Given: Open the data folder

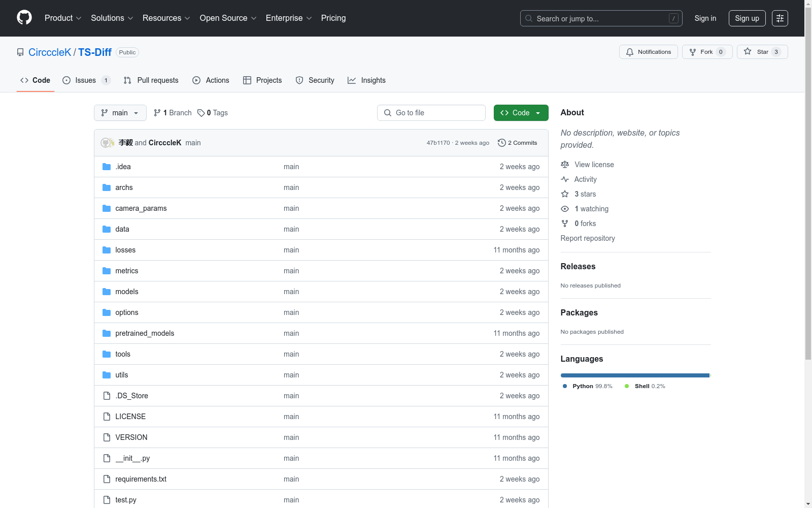Looking at the screenshot, I should pyautogui.click(x=122, y=229).
